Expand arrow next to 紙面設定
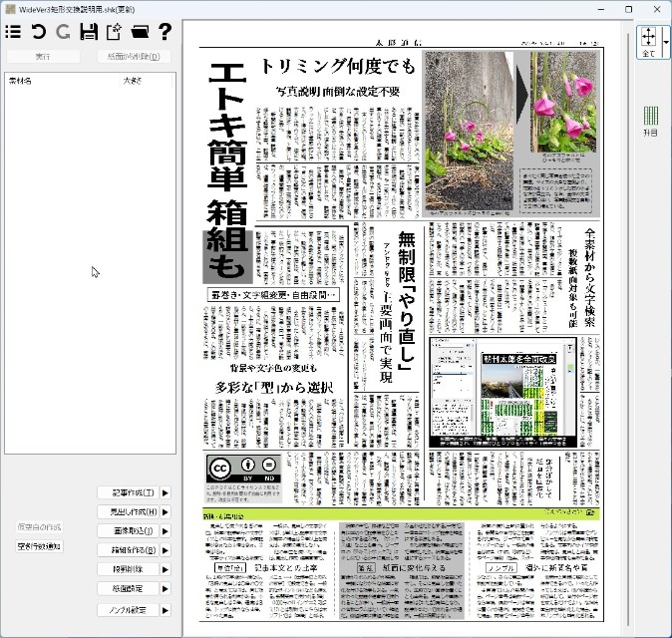The height and width of the screenshot is (638, 672). (166, 589)
